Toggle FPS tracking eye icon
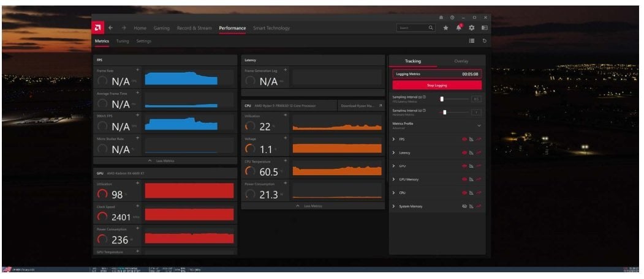644x279 pixels. coord(464,139)
